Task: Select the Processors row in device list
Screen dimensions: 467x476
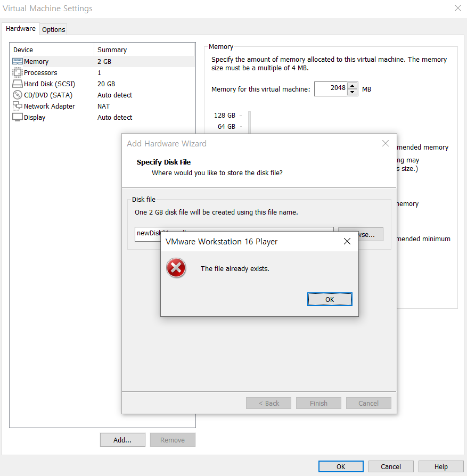Action: point(103,72)
